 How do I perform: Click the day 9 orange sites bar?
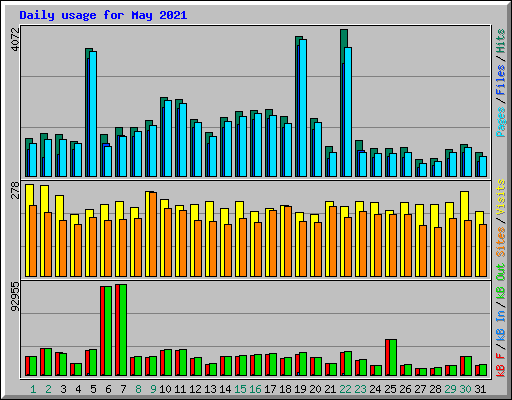click(153, 234)
